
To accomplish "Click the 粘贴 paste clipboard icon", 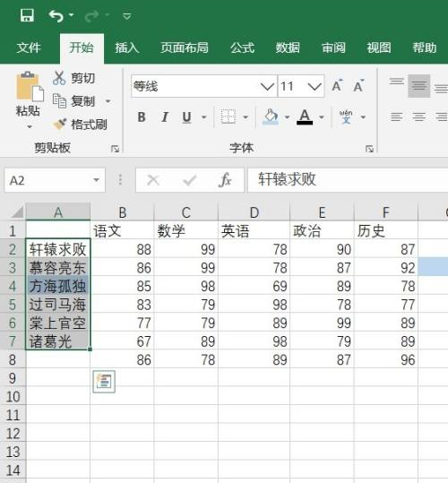I will pyautogui.click(x=30, y=86).
